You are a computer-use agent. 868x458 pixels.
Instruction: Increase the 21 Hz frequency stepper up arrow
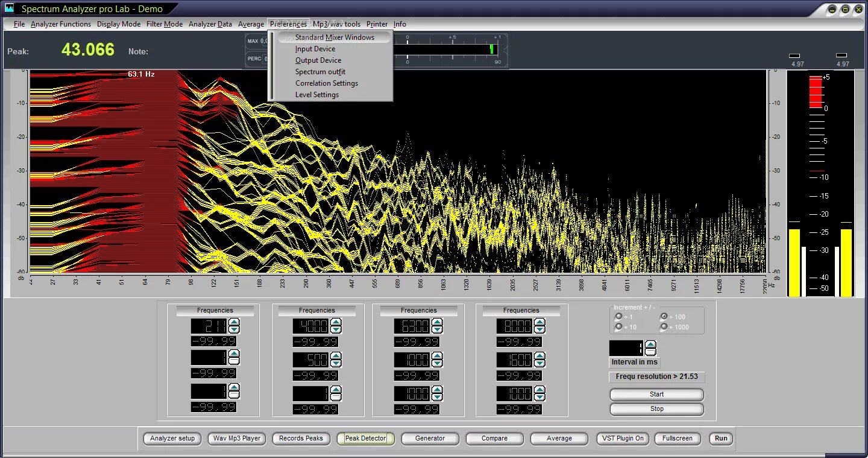pyautogui.click(x=234, y=322)
